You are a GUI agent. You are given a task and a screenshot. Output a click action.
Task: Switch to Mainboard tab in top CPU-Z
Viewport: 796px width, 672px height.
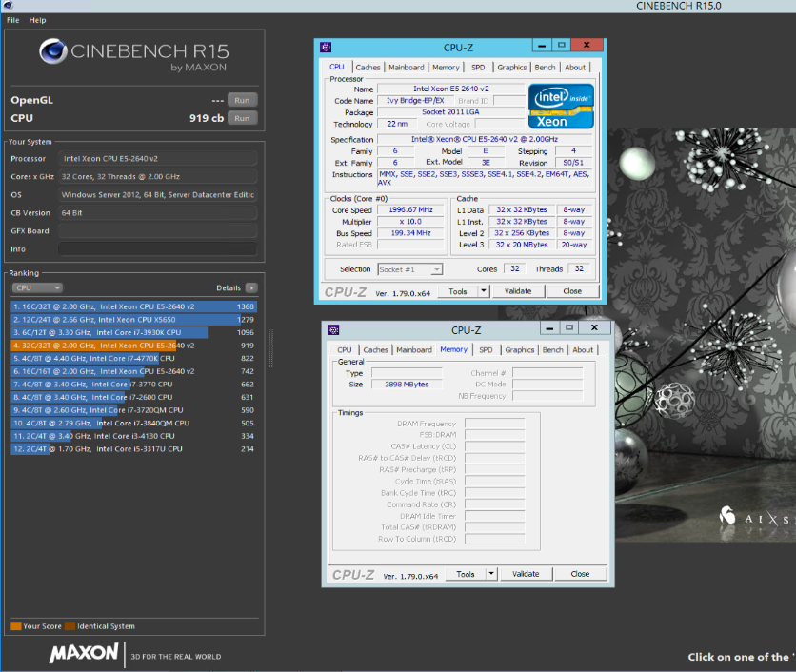point(407,67)
